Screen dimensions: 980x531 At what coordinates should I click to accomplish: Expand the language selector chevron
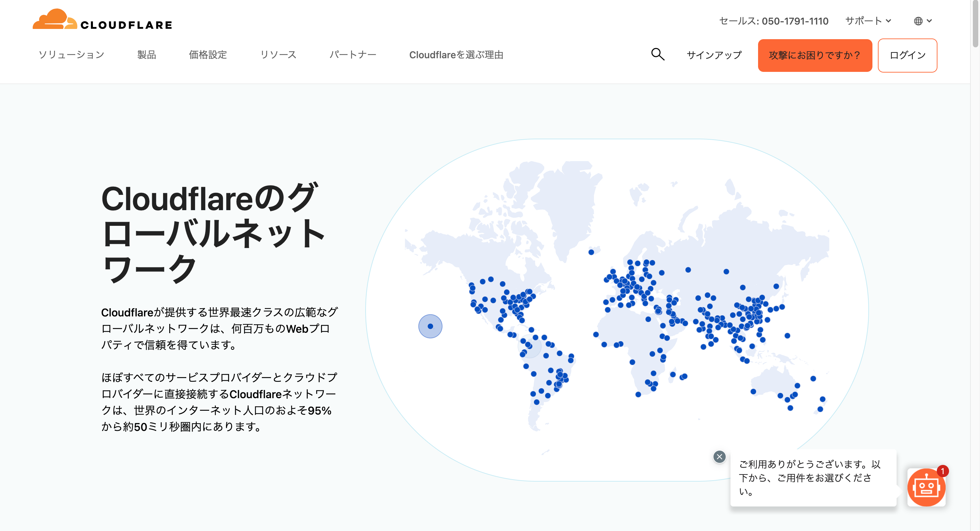click(929, 21)
